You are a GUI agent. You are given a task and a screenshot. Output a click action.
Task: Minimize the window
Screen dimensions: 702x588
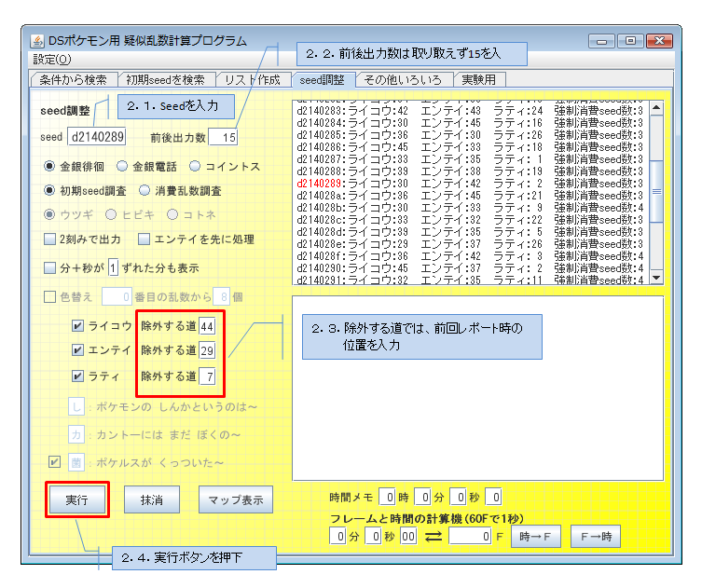coord(601,42)
